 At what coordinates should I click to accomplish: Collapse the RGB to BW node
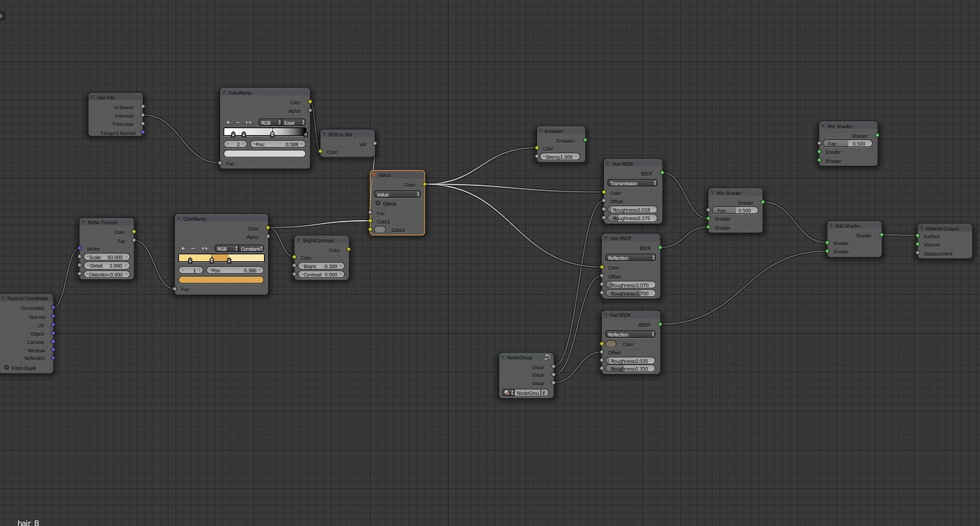[x=325, y=134]
